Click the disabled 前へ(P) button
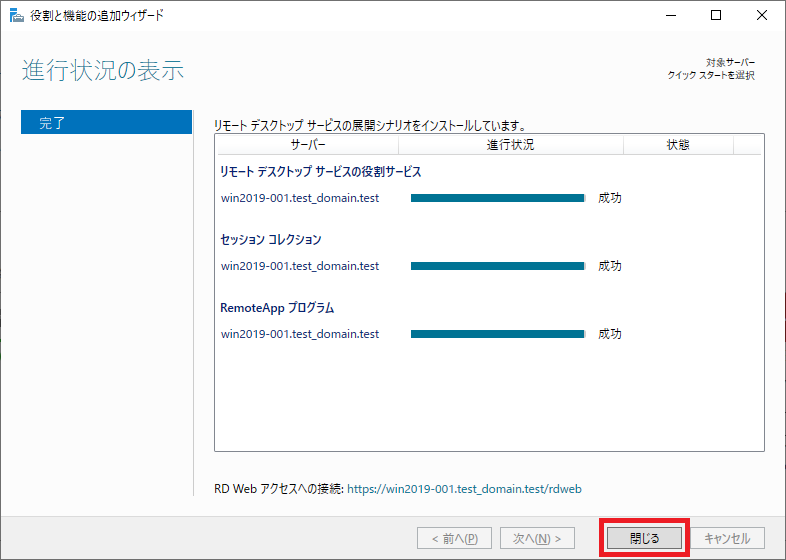 tap(454, 538)
